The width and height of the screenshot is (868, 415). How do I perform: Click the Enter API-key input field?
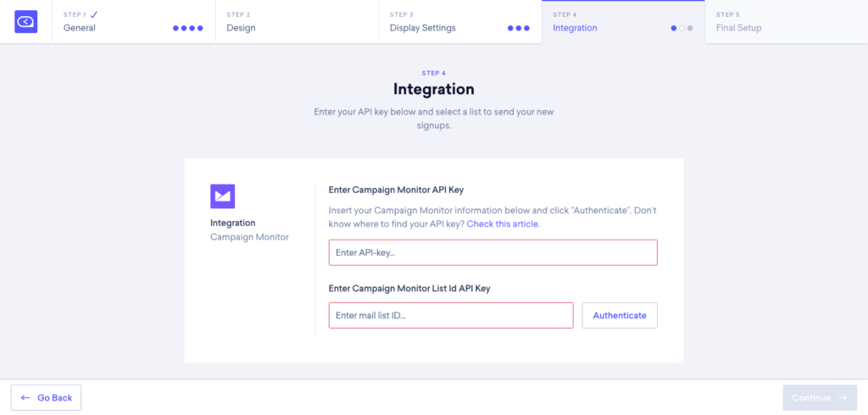(492, 252)
